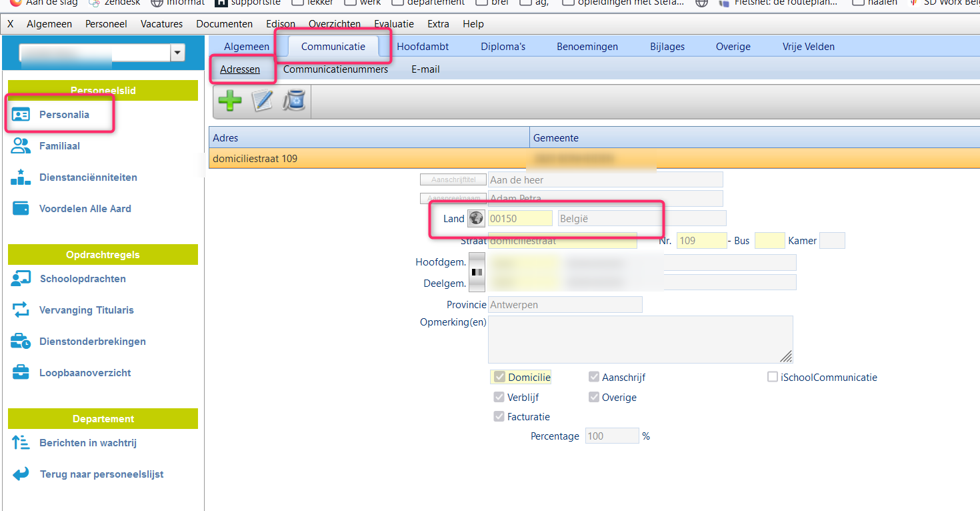Click the edit address notepad icon

click(262, 101)
